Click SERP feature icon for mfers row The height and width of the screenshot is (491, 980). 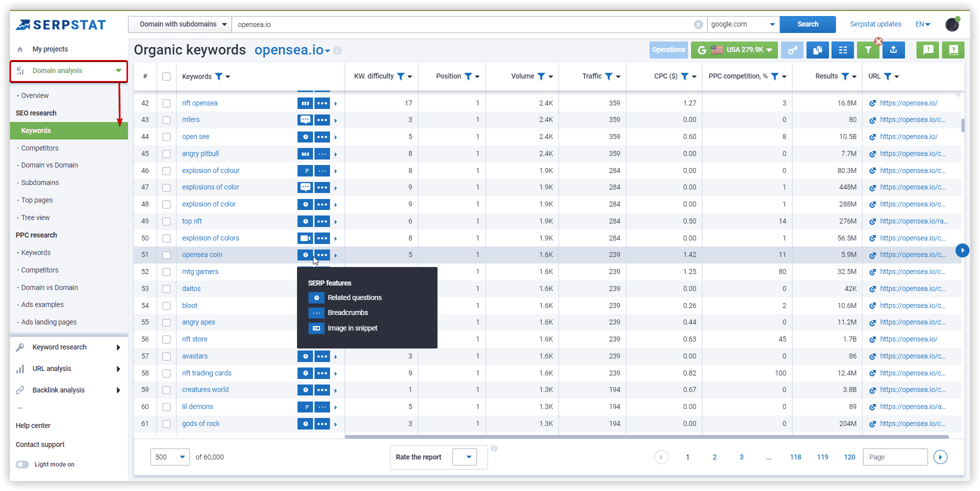(305, 120)
